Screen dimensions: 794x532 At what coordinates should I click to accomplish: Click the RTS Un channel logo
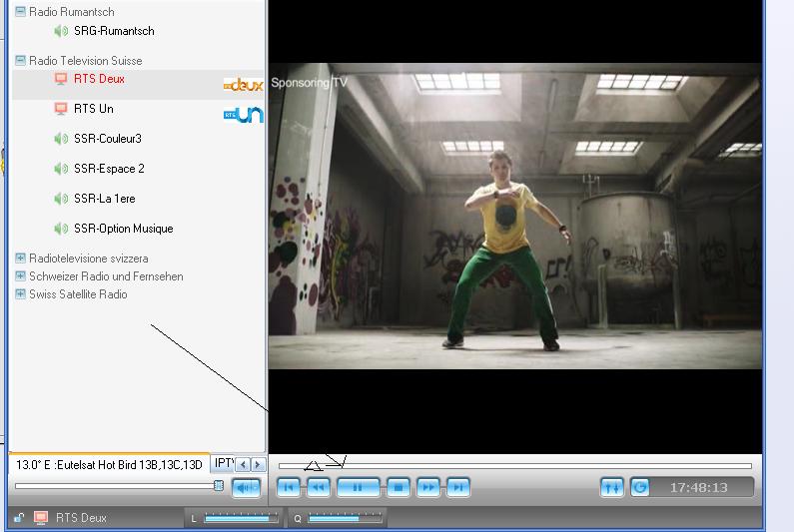point(244,115)
